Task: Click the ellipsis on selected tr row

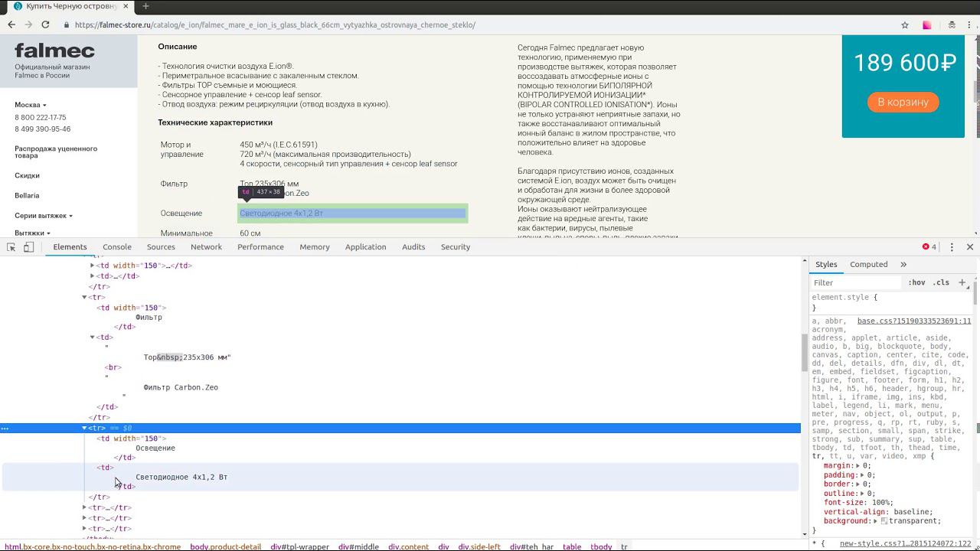Action: click(5, 429)
